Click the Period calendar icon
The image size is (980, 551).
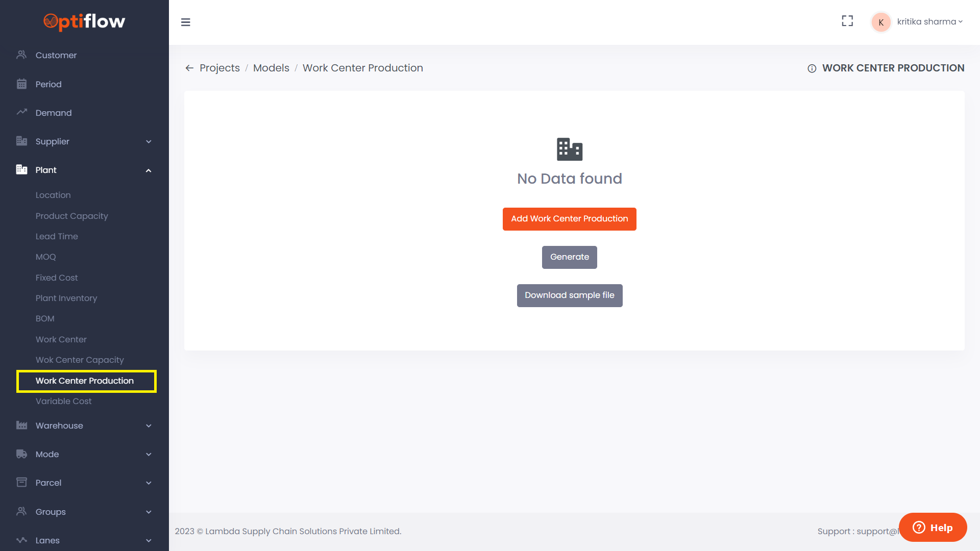pos(21,84)
